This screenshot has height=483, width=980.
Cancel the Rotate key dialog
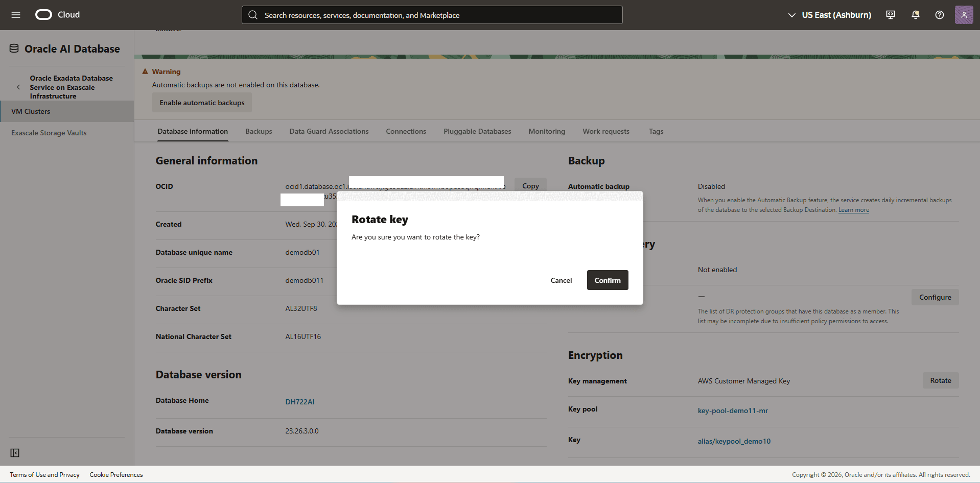pyautogui.click(x=561, y=280)
